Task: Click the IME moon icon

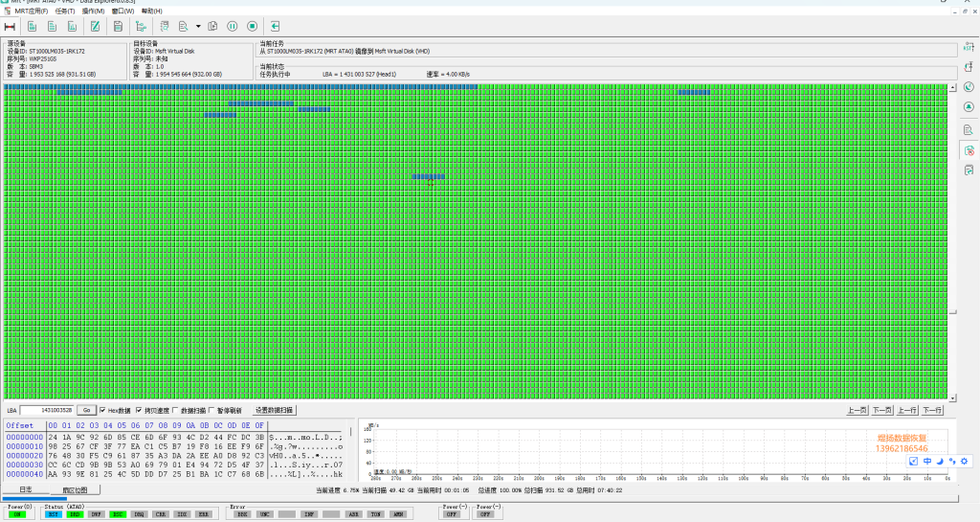Action: (940, 461)
